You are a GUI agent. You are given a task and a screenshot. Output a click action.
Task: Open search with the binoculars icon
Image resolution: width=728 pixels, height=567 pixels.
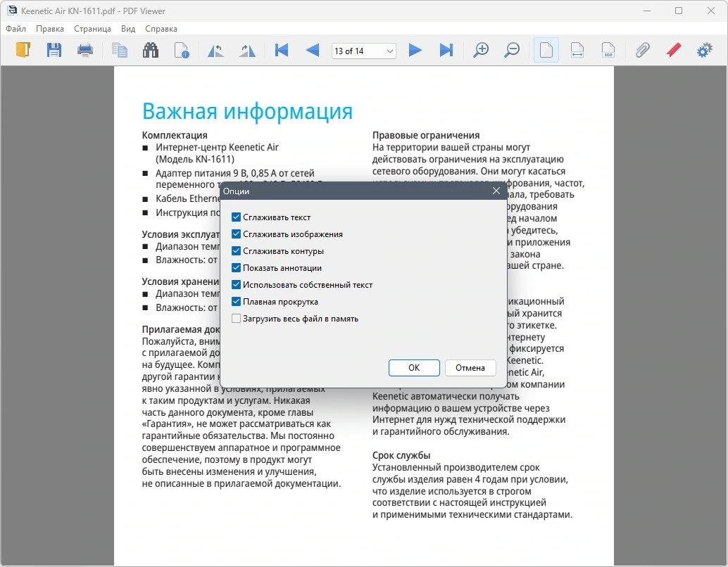coord(151,50)
